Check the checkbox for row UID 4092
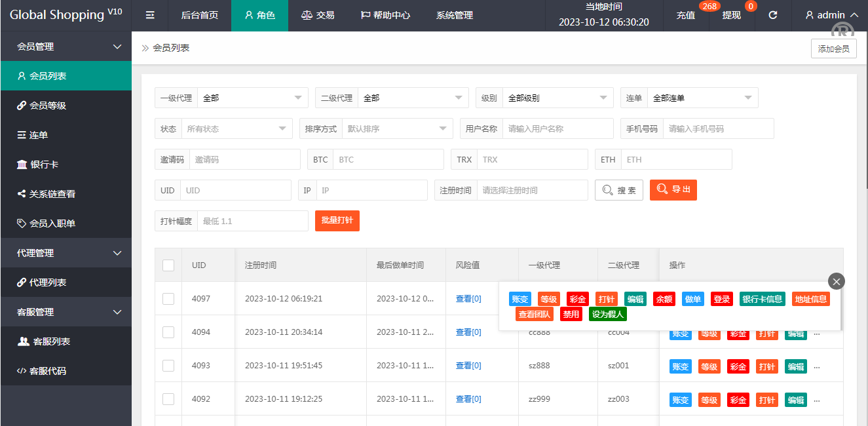The image size is (868, 426). (x=168, y=398)
